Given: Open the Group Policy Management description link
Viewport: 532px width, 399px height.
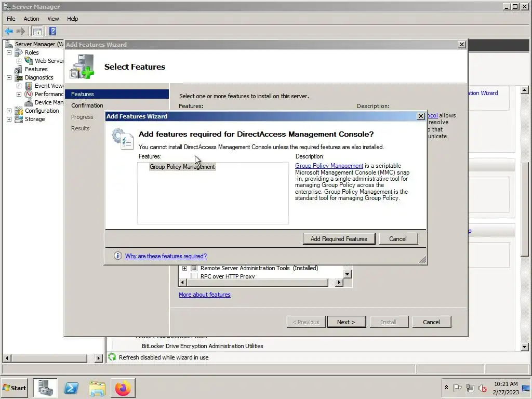Looking at the screenshot, I should point(329,166).
